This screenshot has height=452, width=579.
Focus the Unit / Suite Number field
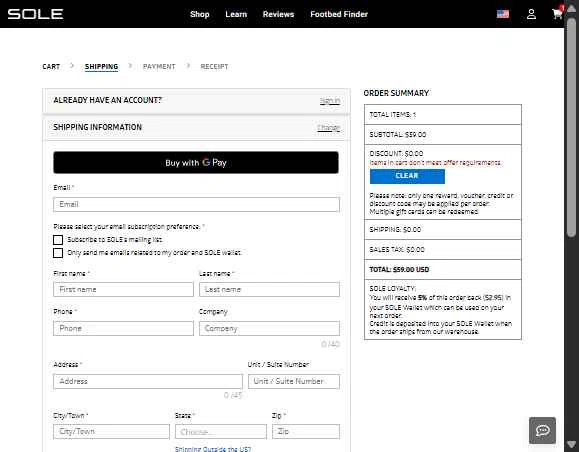tap(294, 381)
